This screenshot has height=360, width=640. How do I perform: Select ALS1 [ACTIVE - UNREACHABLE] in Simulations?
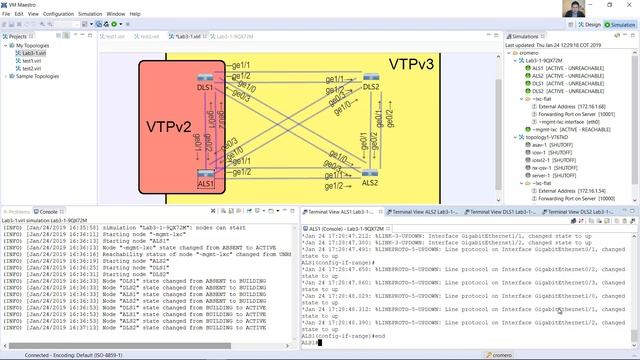[x=564, y=68]
